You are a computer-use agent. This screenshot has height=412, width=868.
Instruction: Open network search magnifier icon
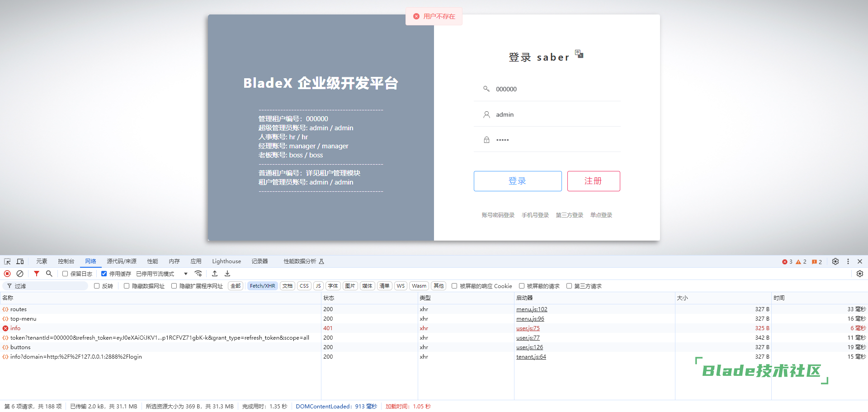tap(49, 274)
